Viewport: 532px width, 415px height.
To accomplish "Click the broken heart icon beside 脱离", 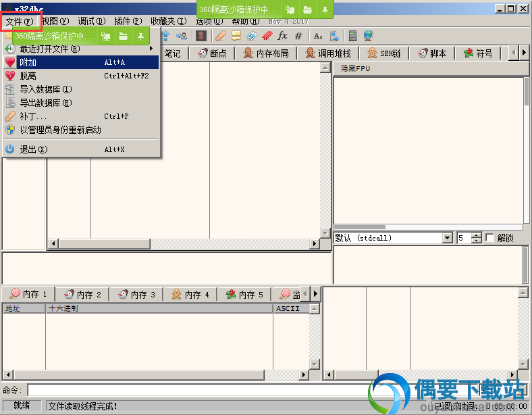I will [x=10, y=76].
